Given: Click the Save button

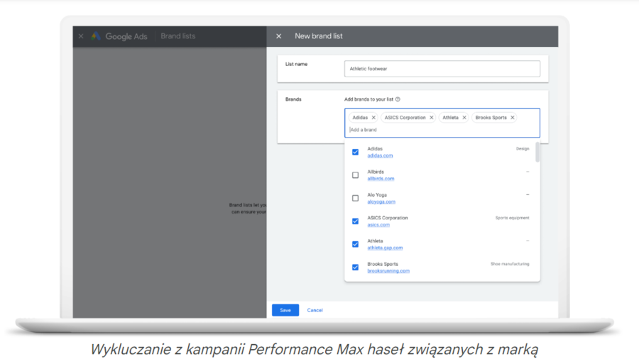Looking at the screenshot, I should click(285, 310).
